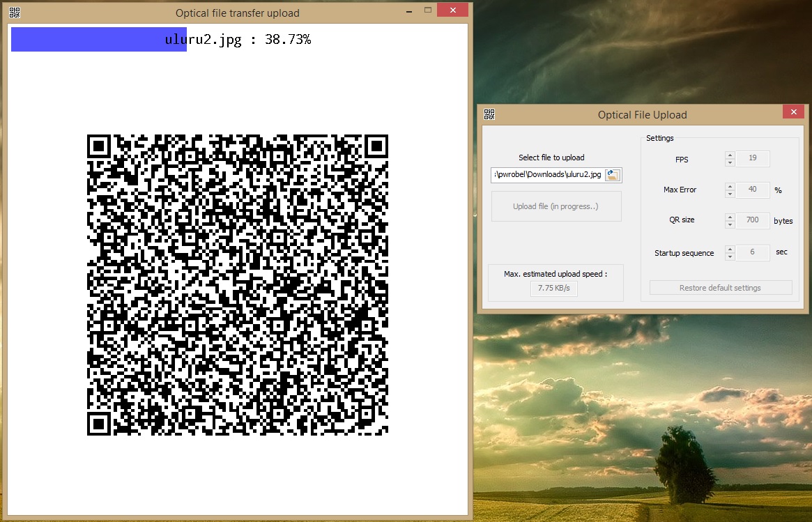Viewport: 812px width, 522px height.
Task: Click the Max Error field showing 40
Action: coord(753,190)
